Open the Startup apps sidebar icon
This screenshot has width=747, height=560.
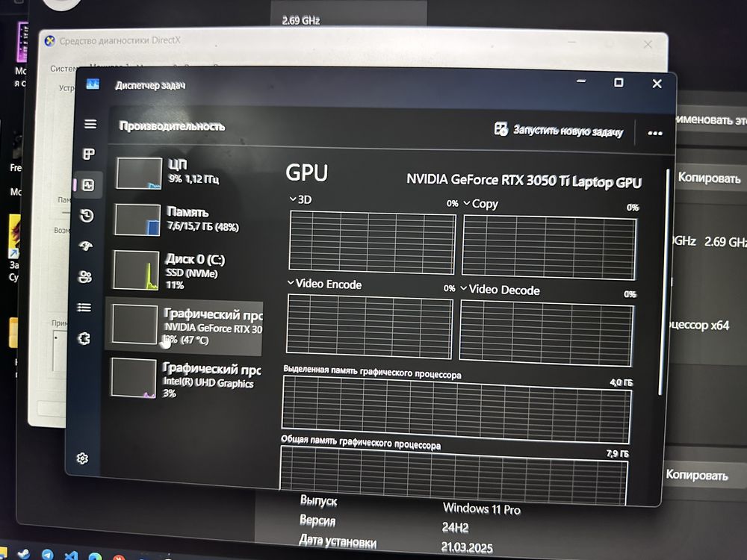coord(86,246)
